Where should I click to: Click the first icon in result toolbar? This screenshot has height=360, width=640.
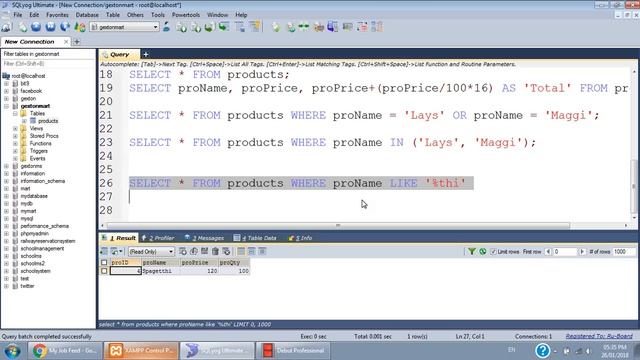pyautogui.click(x=104, y=251)
